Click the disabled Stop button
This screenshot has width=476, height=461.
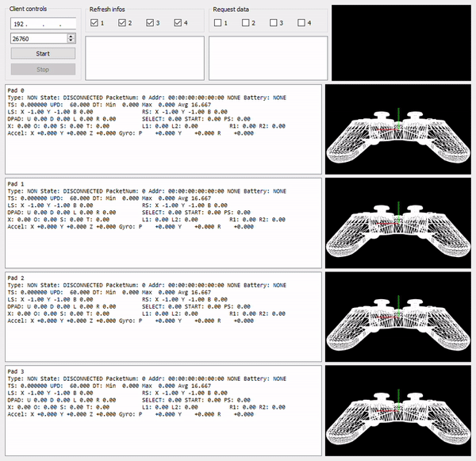pyautogui.click(x=43, y=69)
